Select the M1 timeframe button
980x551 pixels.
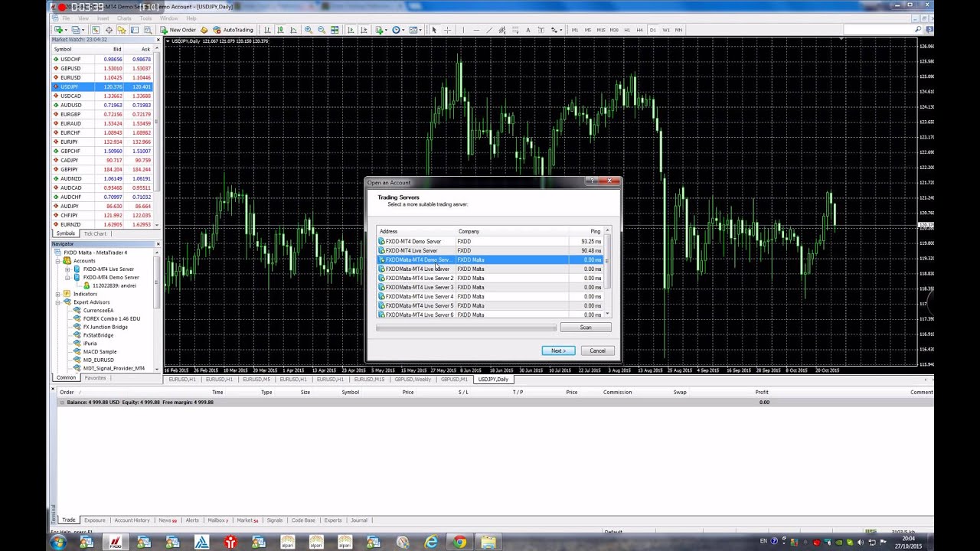pos(575,30)
